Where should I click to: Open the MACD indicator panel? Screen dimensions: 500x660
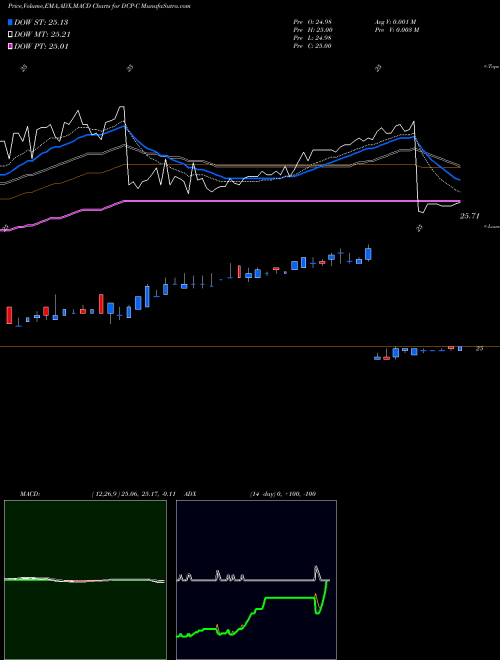point(85,580)
